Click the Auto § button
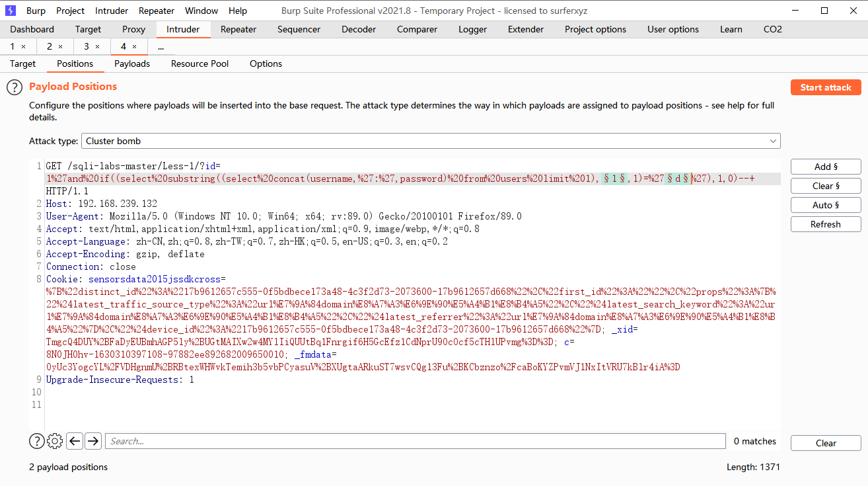The image size is (868, 486). pos(826,205)
